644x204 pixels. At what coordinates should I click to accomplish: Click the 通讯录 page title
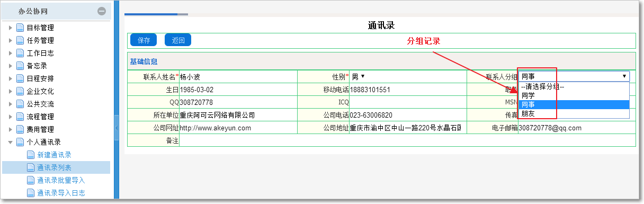(381, 25)
